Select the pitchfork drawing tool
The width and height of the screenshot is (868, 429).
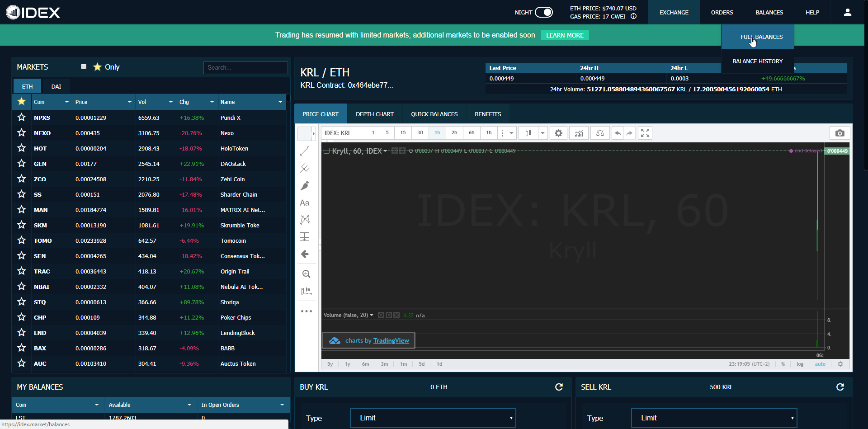coord(305,168)
